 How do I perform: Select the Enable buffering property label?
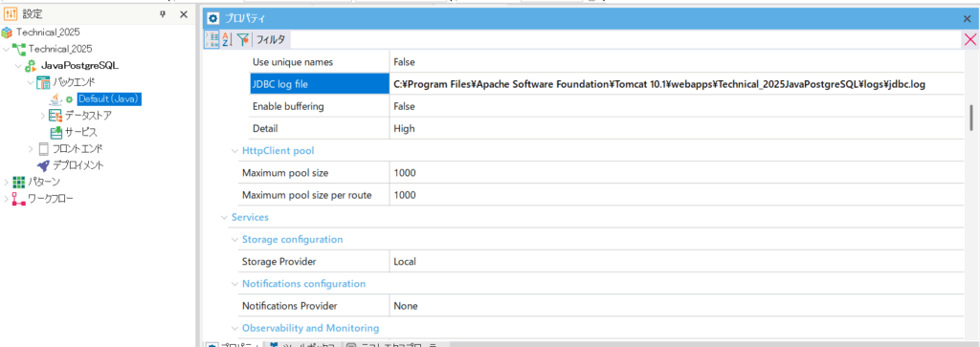click(x=288, y=106)
